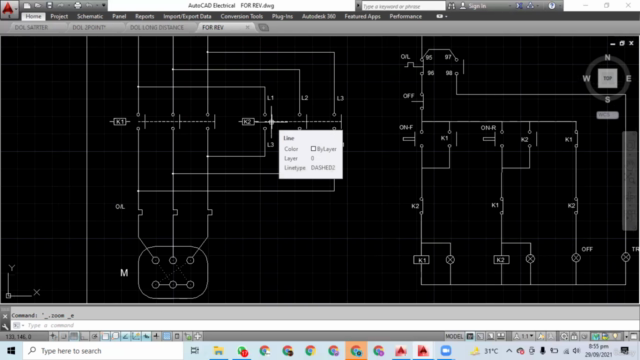
Task: Open the status bar application menu arrow
Action: 627,337
